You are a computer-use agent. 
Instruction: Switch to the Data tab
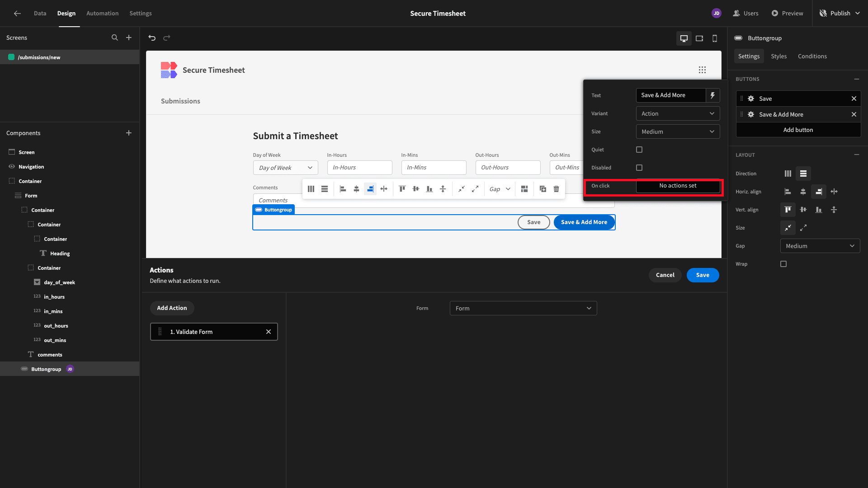tap(40, 14)
